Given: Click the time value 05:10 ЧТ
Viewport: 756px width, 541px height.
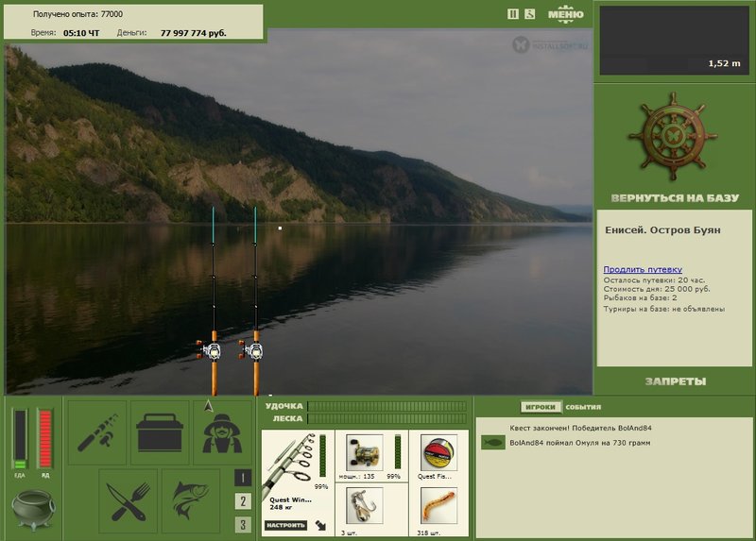Looking at the screenshot, I should [81, 33].
